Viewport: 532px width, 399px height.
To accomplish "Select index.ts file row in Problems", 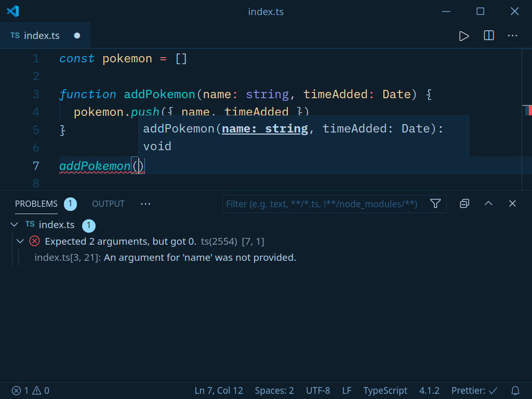I will 266,224.
